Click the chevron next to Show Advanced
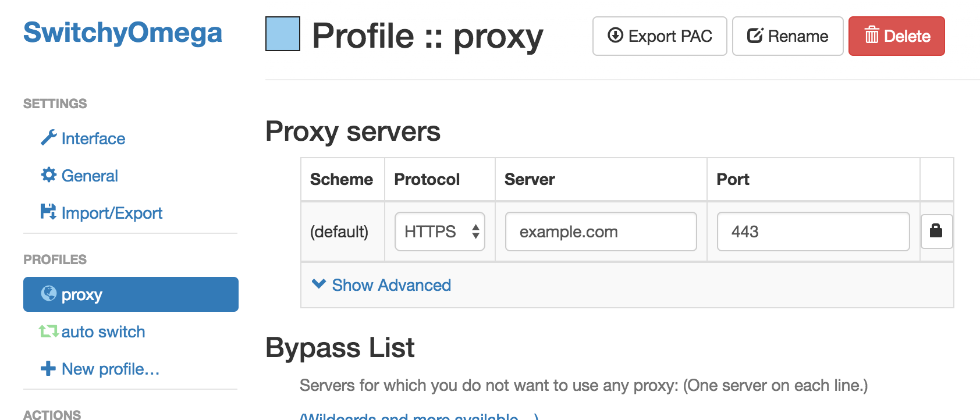Image resolution: width=980 pixels, height=420 pixels. pos(319,284)
